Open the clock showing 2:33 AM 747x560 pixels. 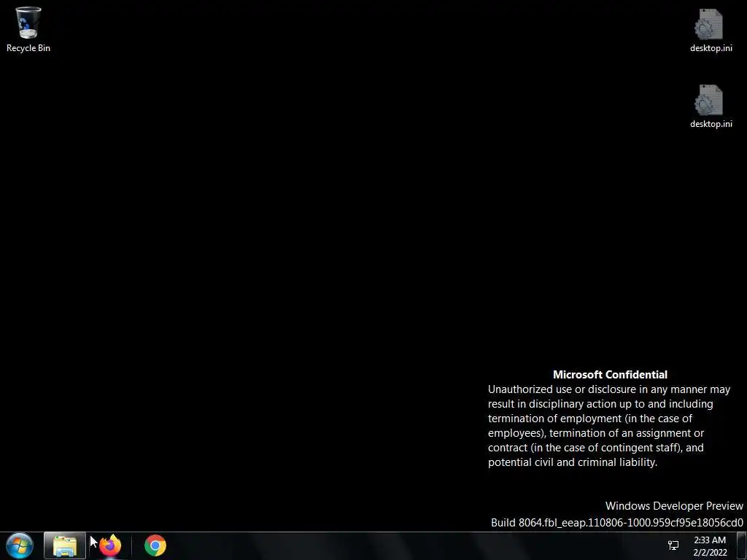click(710, 546)
